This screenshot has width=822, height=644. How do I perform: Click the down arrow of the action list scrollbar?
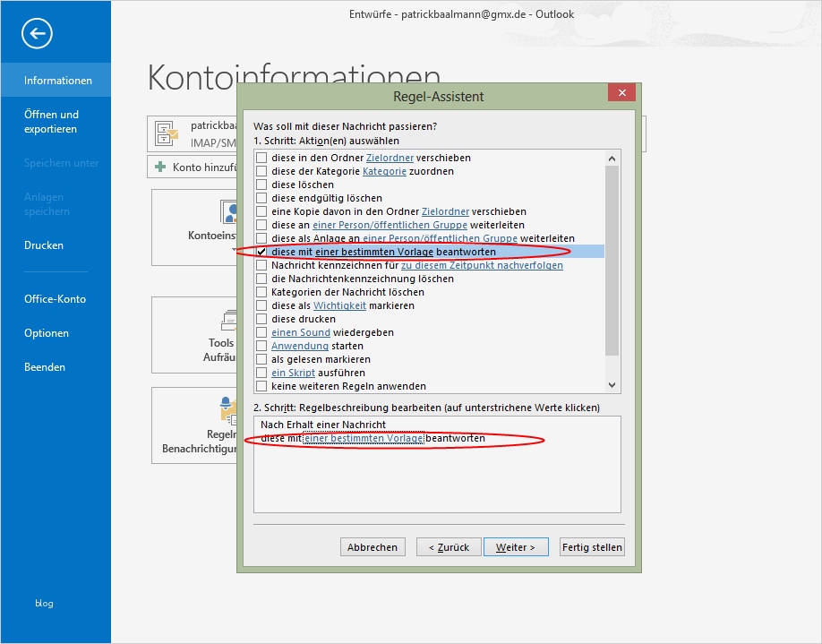[612, 385]
